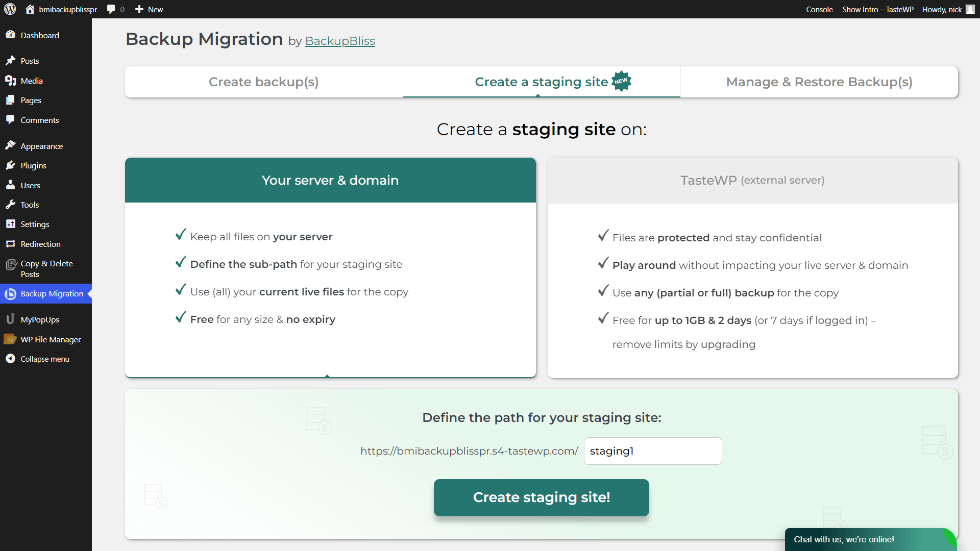
Task: Open the New content dropdown
Action: point(149,9)
